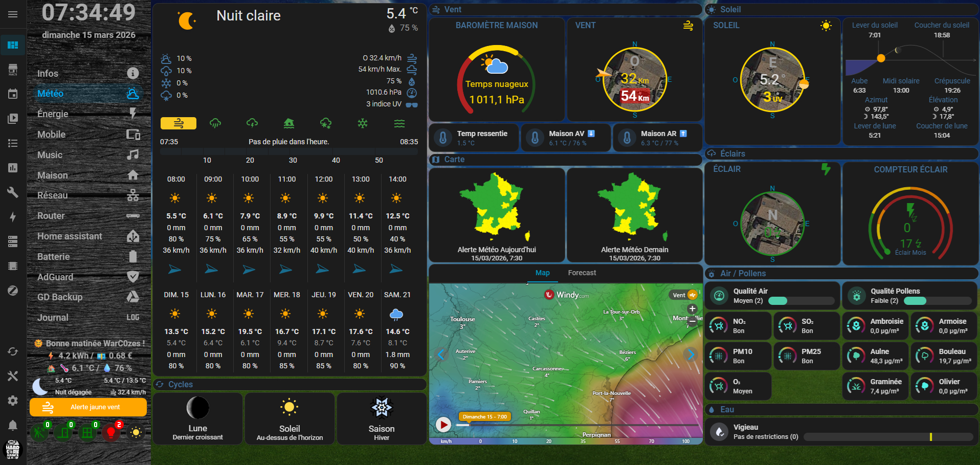Collapse the Eau section header
Image resolution: width=980 pixels, height=465 pixels.
tap(841, 410)
